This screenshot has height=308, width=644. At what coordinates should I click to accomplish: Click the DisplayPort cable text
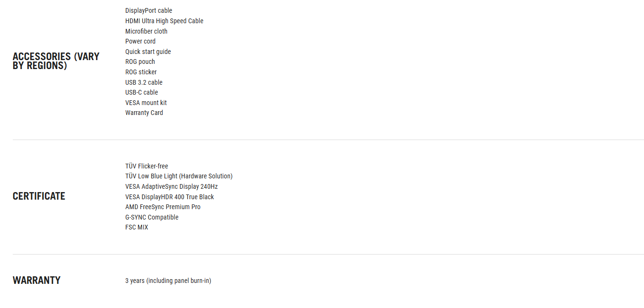[148, 10]
